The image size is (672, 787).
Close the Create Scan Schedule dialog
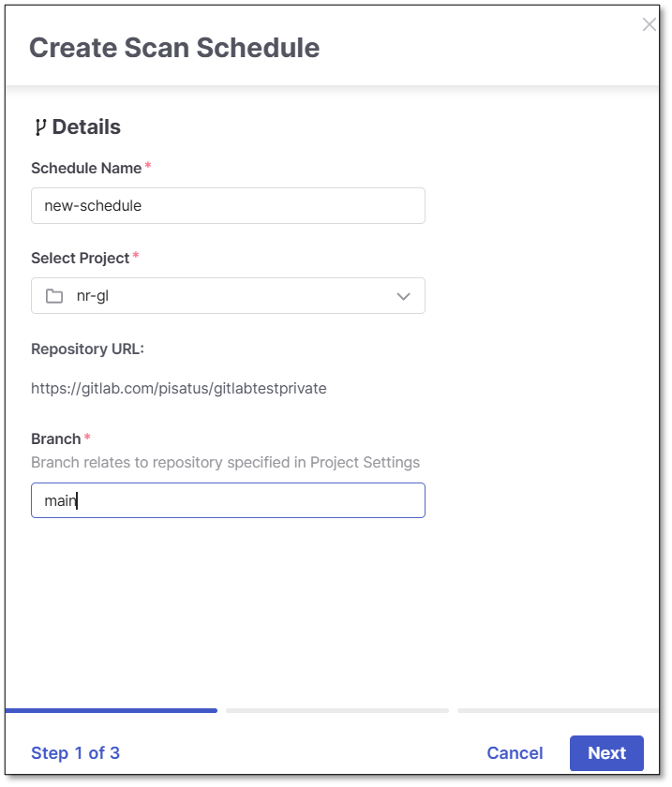click(649, 25)
